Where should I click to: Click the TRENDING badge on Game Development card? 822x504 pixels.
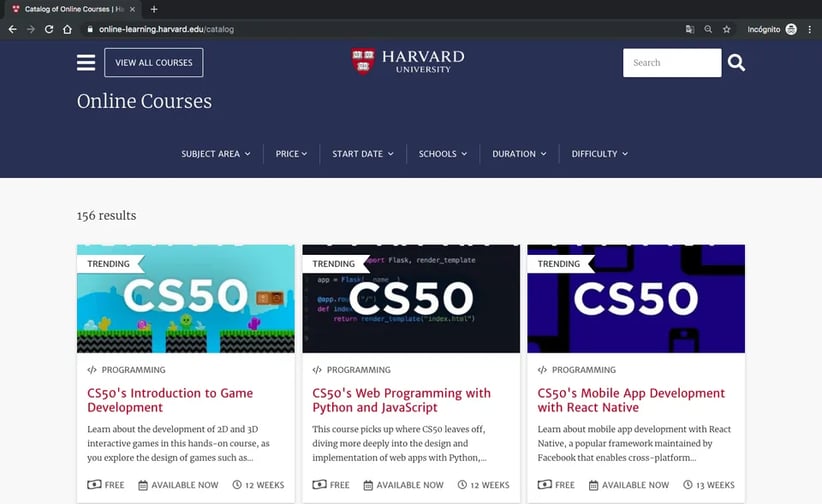point(109,264)
